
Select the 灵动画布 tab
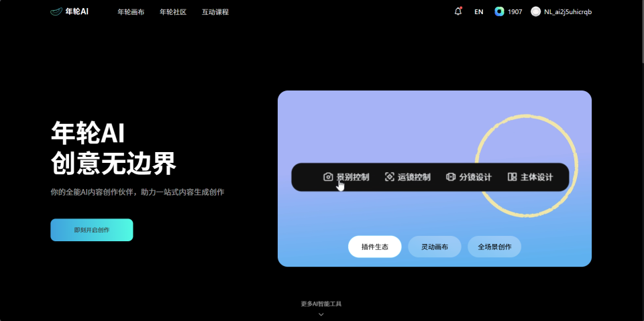tap(435, 247)
